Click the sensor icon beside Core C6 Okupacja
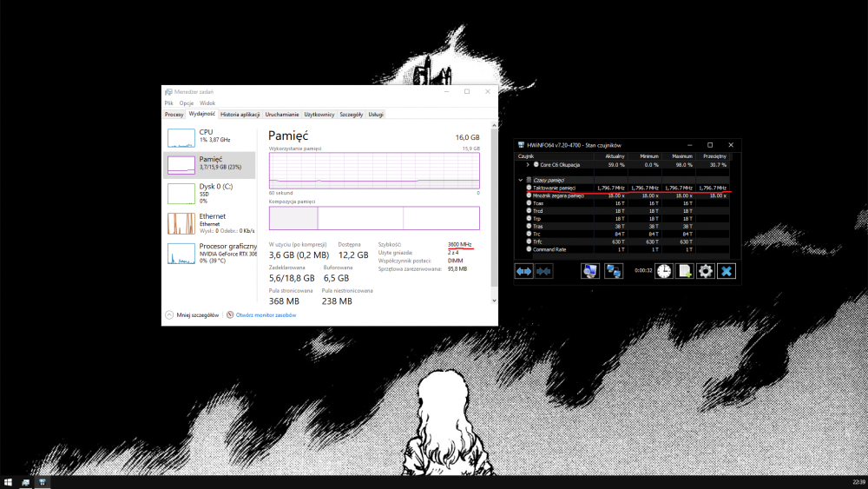This screenshot has width=868, height=489. [x=536, y=164]
